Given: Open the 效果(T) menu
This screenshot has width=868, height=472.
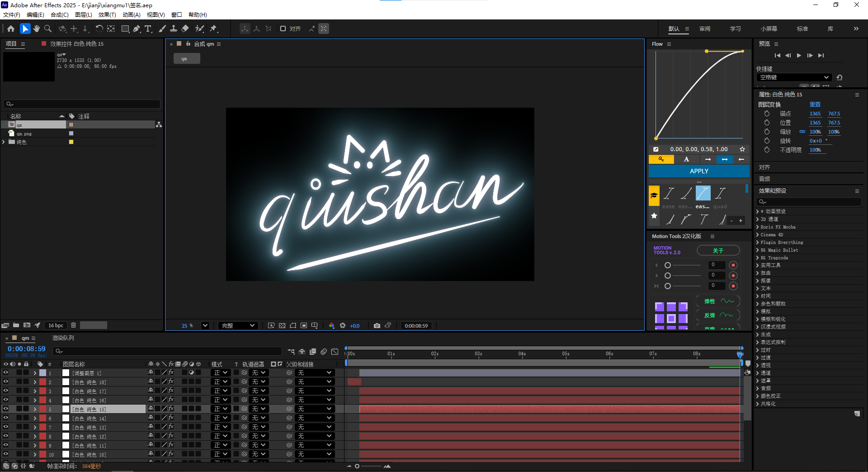Looking at the screenshot, I should [107, 14].
